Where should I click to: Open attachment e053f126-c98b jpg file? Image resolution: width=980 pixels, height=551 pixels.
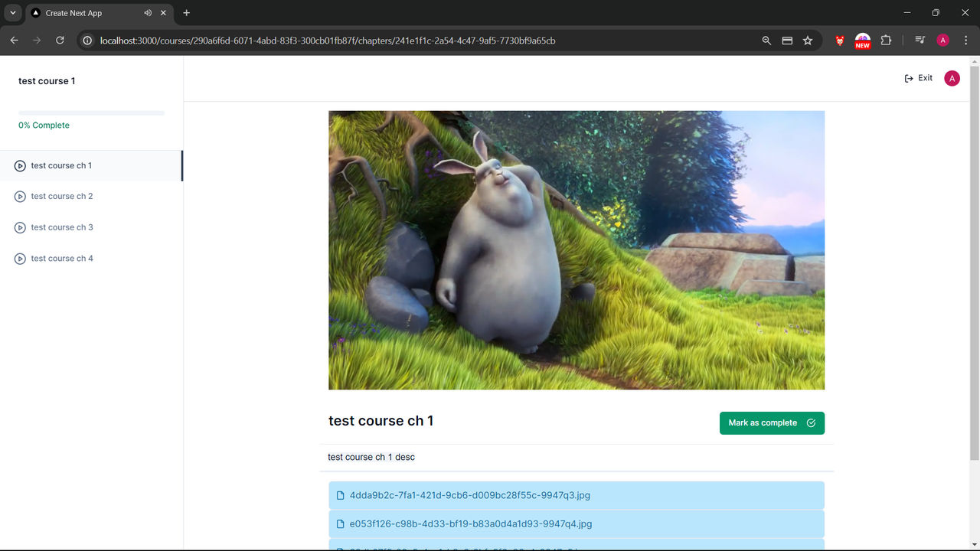coord(577,524)
